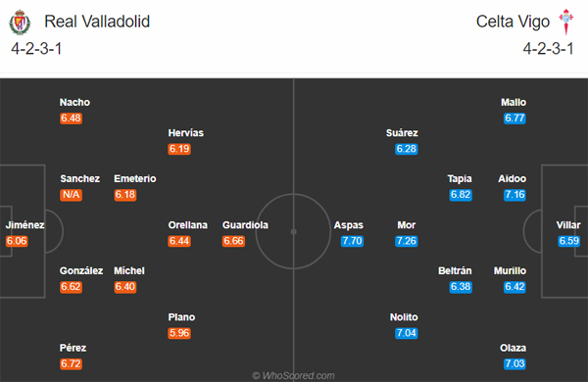
Task: Open the Real Valladolid team name link
Action: click(97, 22)
